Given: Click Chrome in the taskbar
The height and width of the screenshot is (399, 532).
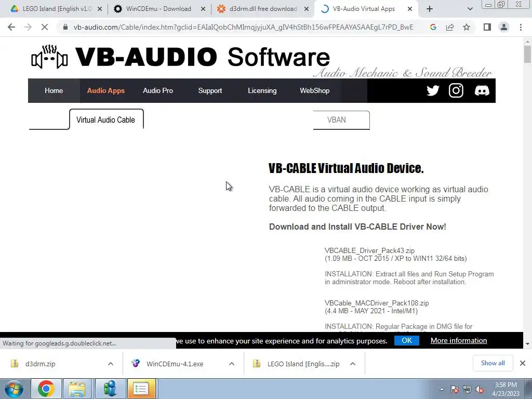Looking at the screenshot, I should (x=46, y=389).
